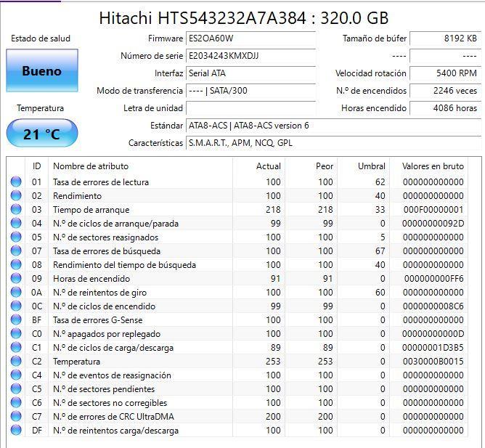
Task: Click the rotation speed field 5400 RPM
Action: pyautogui.click(x=445, y=73)
